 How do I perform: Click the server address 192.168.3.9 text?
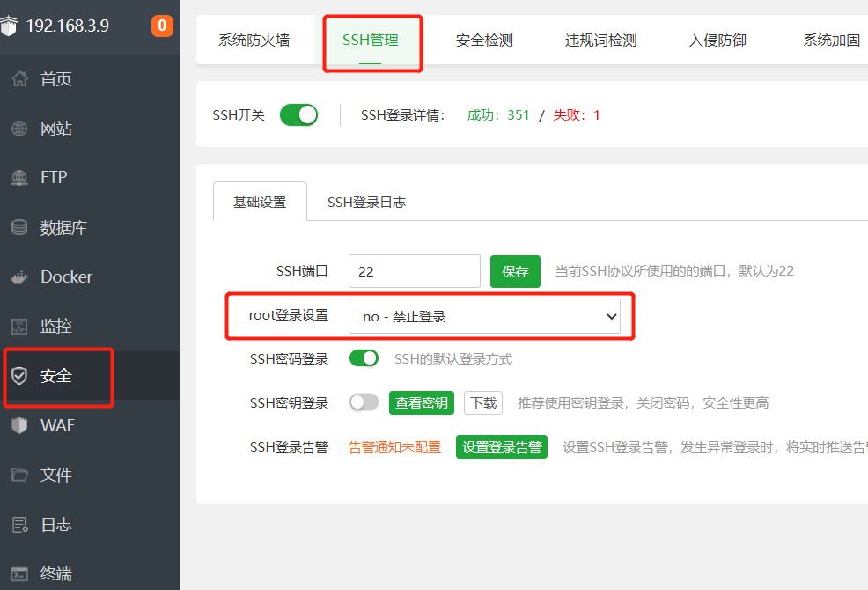(x=68, y=26)
